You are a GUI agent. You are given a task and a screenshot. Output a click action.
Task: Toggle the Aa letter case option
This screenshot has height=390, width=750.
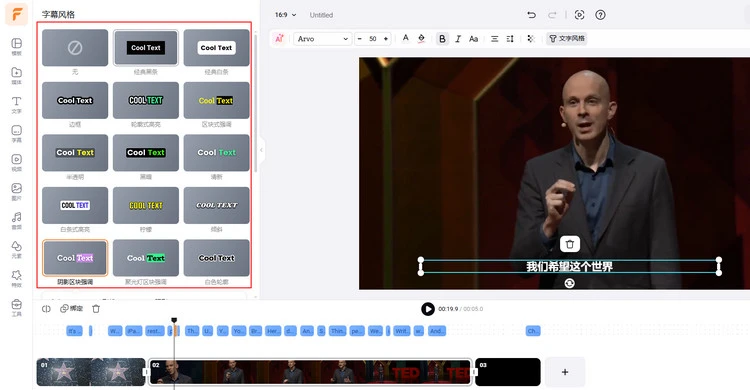474,39
